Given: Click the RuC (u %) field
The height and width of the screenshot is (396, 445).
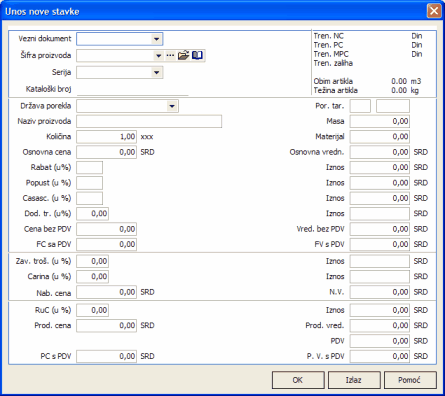Looking at the screenshot, I should [92, 310].
